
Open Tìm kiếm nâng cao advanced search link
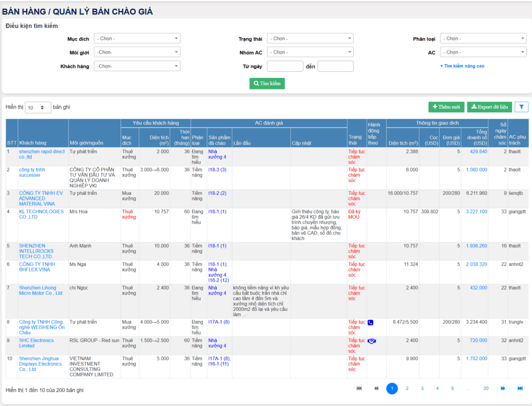462,66
